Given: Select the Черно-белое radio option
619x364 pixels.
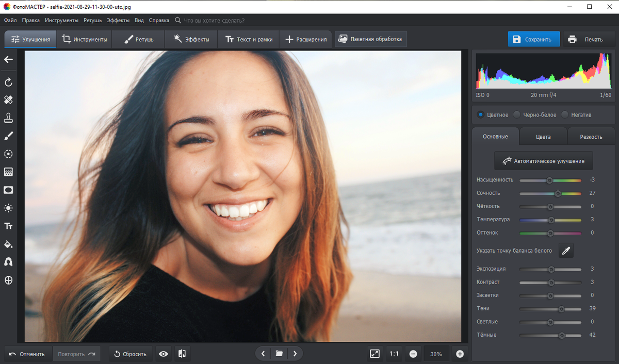Looking at the screenshot, I should pyautogui.click(x=517, y=114).
